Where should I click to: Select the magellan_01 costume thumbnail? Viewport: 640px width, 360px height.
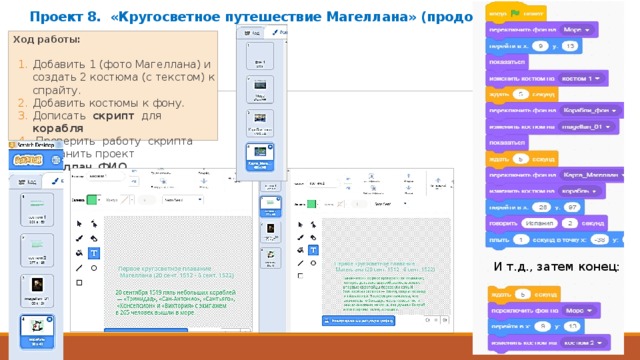click(37, 290)
